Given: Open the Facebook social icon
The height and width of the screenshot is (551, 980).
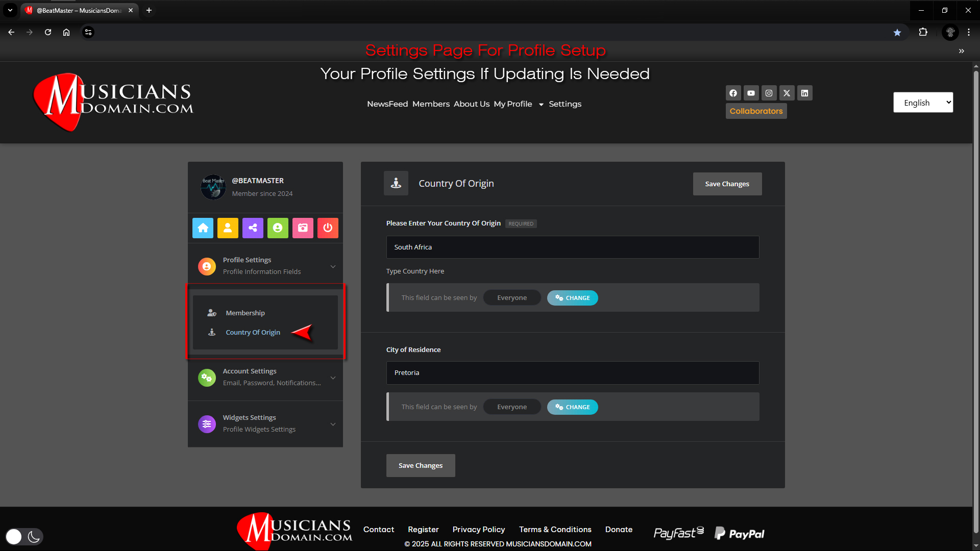Looking at the screenshot, I should [x=733, y=93].
